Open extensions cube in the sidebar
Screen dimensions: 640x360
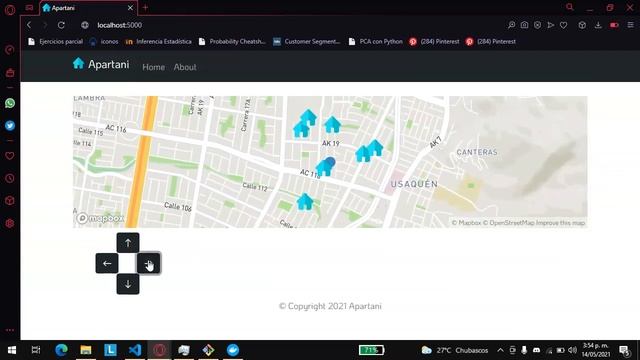click(10, 201)
